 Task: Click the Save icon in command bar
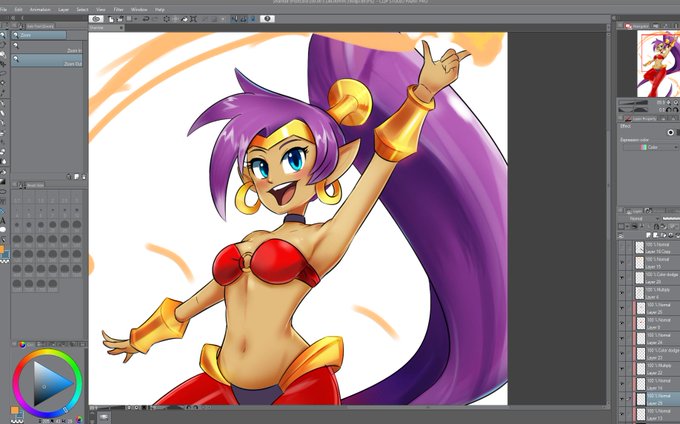[x=129, y=19]
